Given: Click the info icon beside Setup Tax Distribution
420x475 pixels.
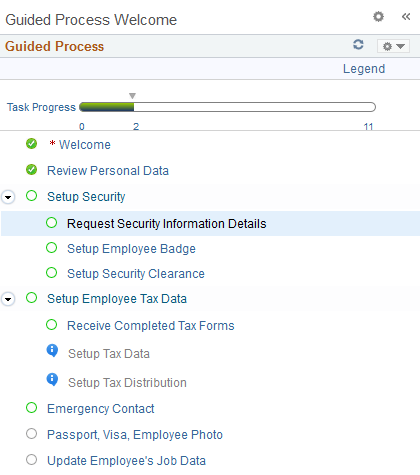Looking at the screenshot, I should click(52, 380).
